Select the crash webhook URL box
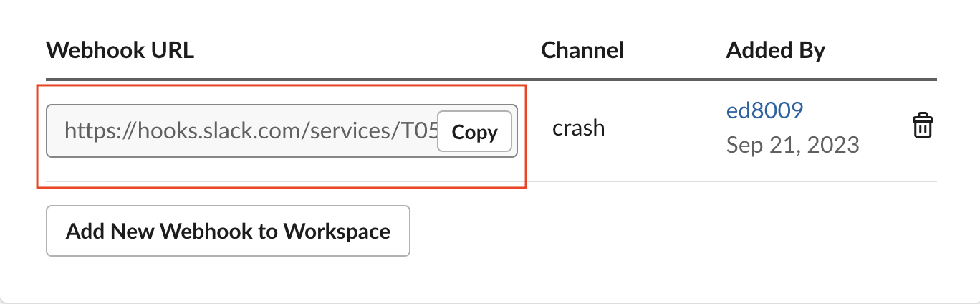Image resolution: width=980 pixels, height=304 pixels. click(x=244, y=131)
